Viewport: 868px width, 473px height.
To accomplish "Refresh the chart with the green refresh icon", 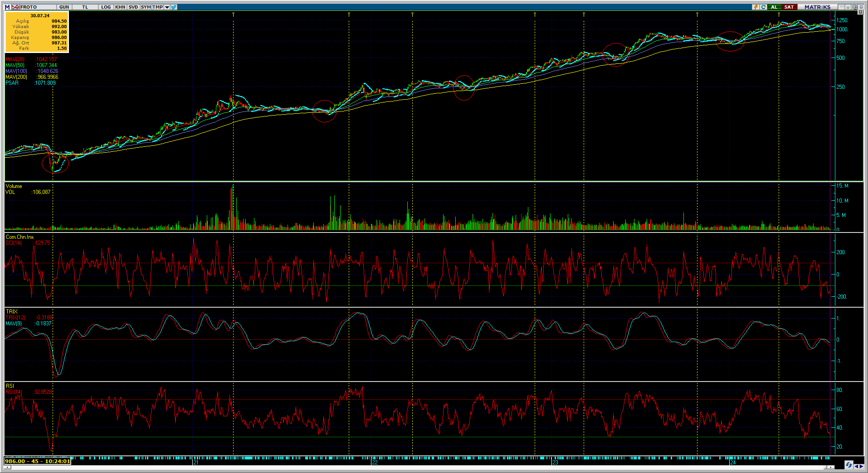I will click(763, 7).
